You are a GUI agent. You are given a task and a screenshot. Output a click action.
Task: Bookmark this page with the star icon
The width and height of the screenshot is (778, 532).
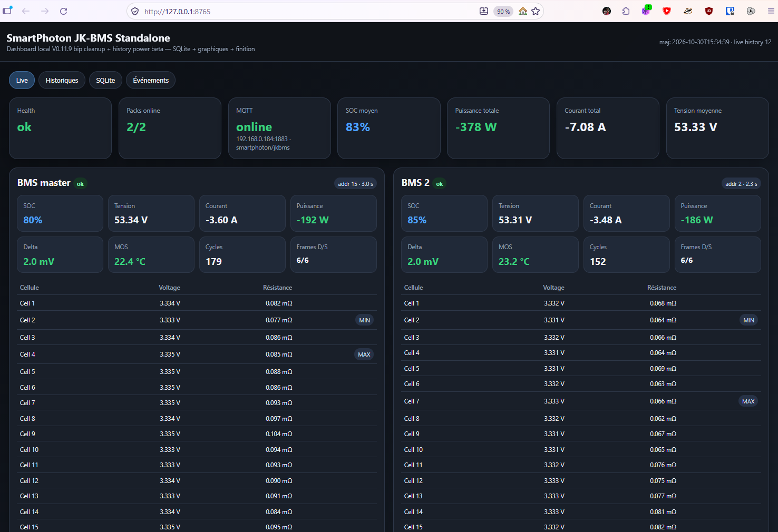pyautogui.click(x=536, y=11)
